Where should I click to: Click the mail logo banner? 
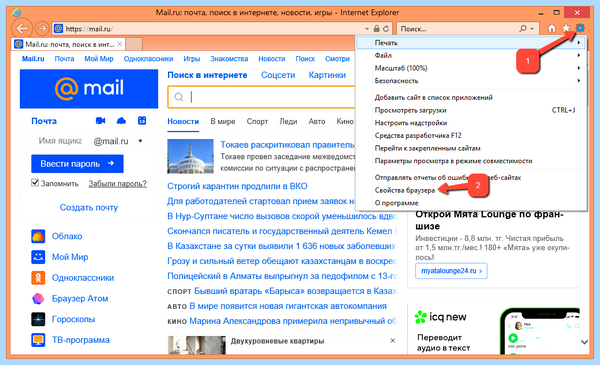pyautogui.click(x=89, y=89)
